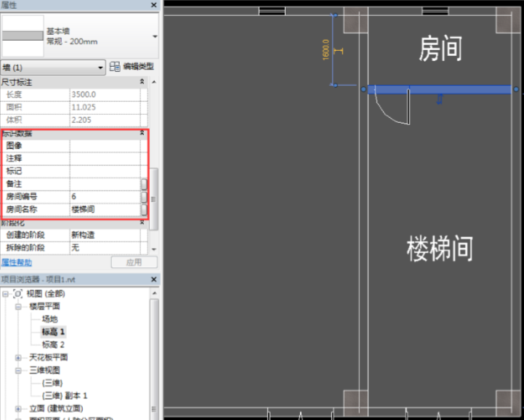This screenshot has height=420, width=524.
Task: Select the 场地 floor plan view
Action: 50,319
